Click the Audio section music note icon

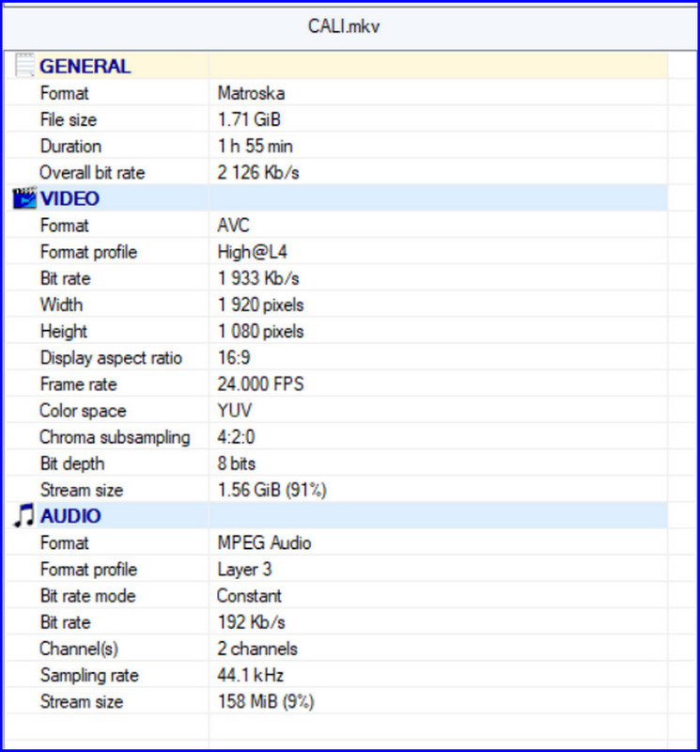[x=23, y=515]
